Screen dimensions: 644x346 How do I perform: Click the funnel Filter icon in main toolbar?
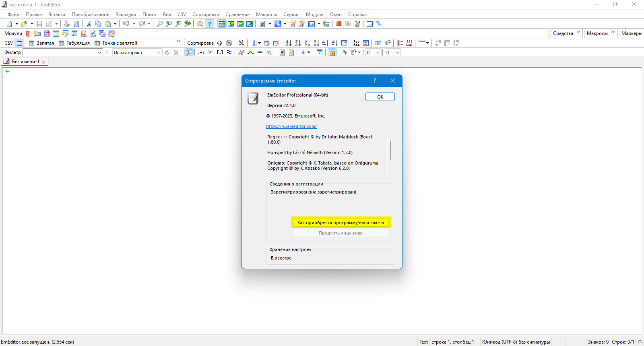209,24
